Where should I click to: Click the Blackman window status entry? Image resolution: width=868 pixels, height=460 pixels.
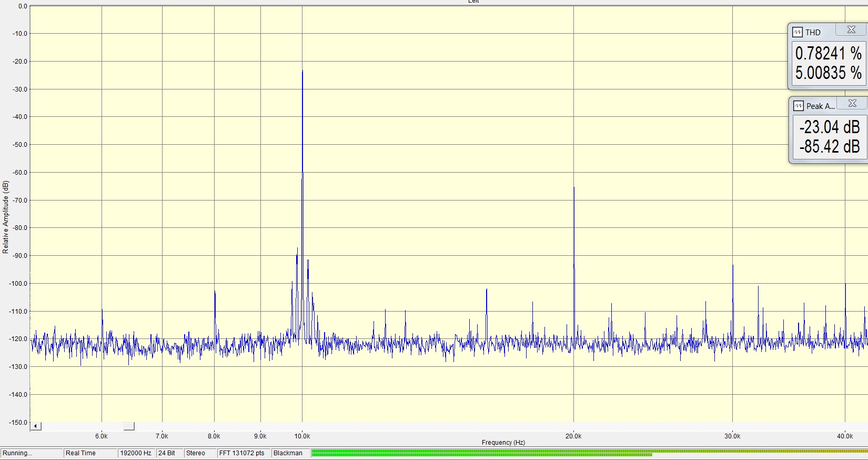[290, 453]
